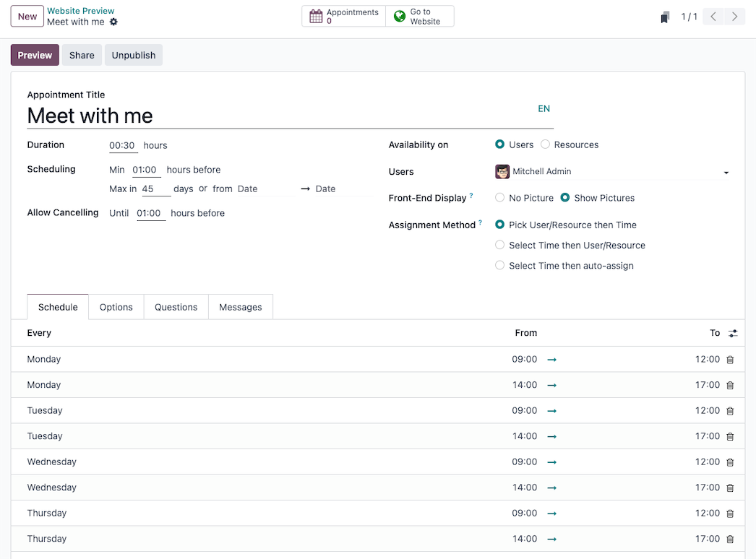Click the arrow pointing to the end Date field

(306, 188)
